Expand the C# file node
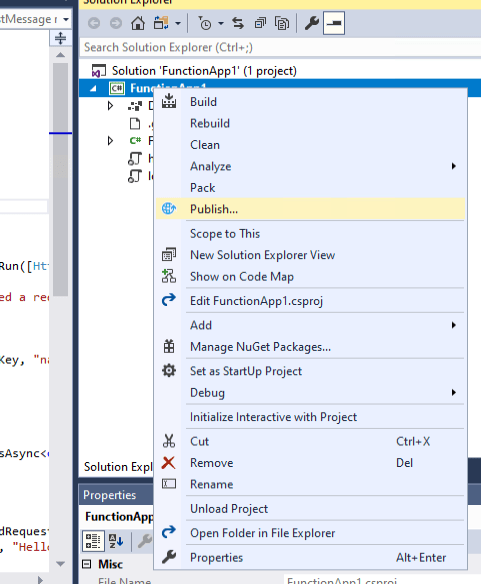 coord(110,141)
